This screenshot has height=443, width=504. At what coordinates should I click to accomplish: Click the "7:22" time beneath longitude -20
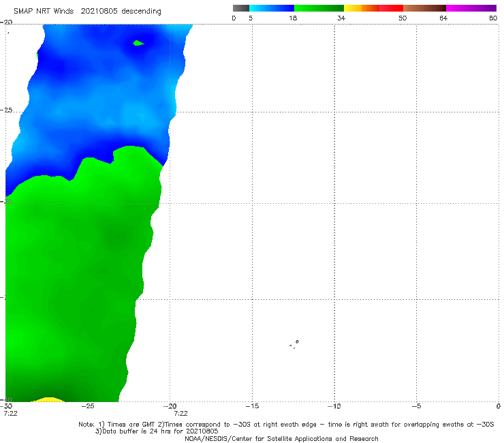(x=180, y=414)
